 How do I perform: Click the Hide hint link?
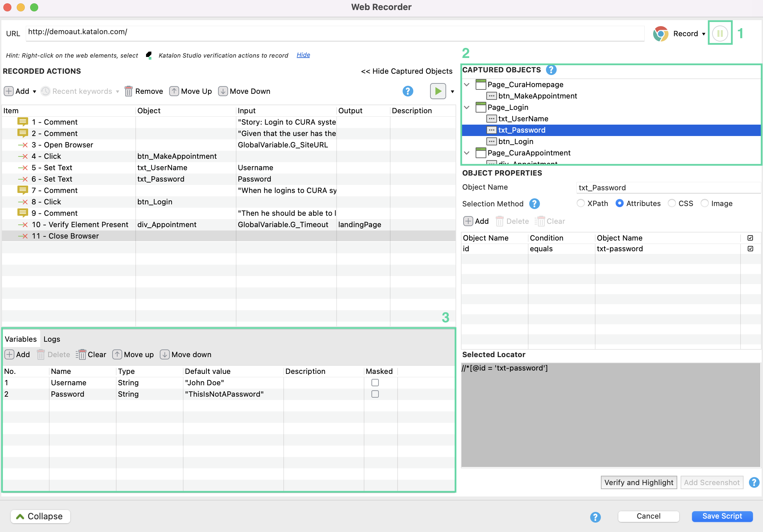coord(303,55)
